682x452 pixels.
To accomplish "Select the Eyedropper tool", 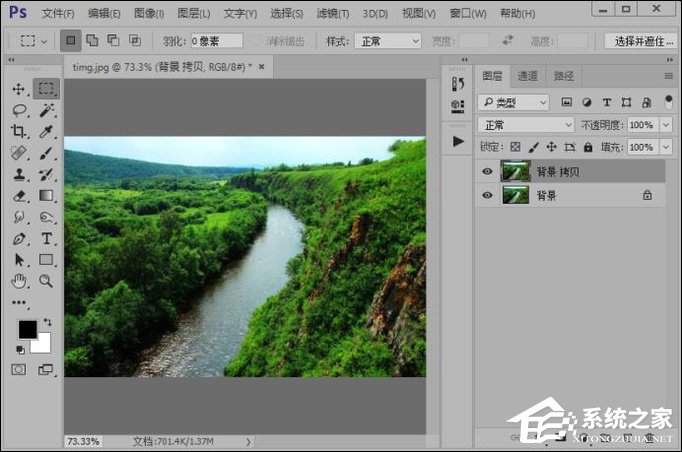I will pyautogui.click(x=46, y=131).
